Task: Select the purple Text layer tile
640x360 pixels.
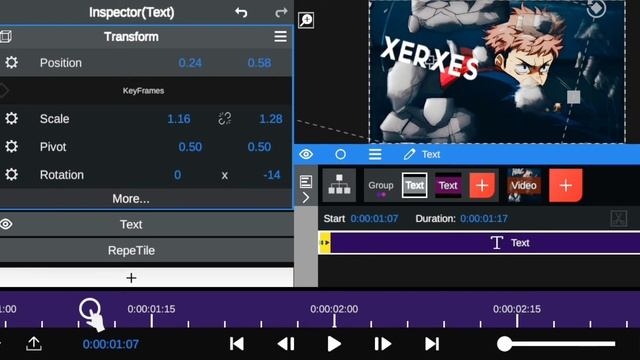Action: pyautogui.click(x=448, y=185)
